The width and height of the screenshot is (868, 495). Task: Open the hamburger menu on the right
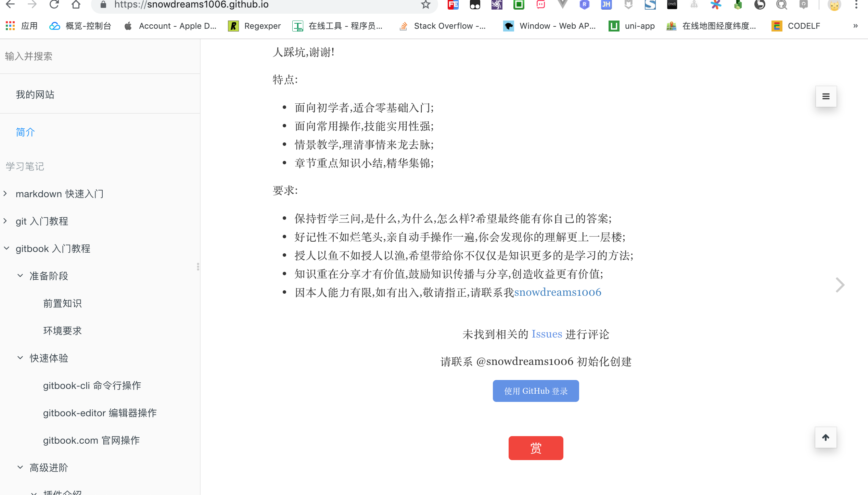(826, 96)
